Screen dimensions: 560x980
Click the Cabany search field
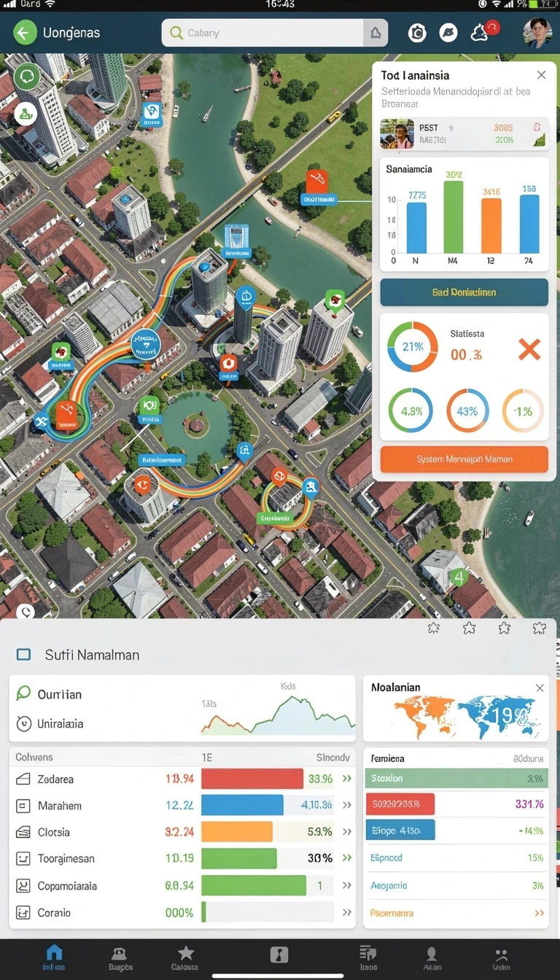click(x=262, y=33)
